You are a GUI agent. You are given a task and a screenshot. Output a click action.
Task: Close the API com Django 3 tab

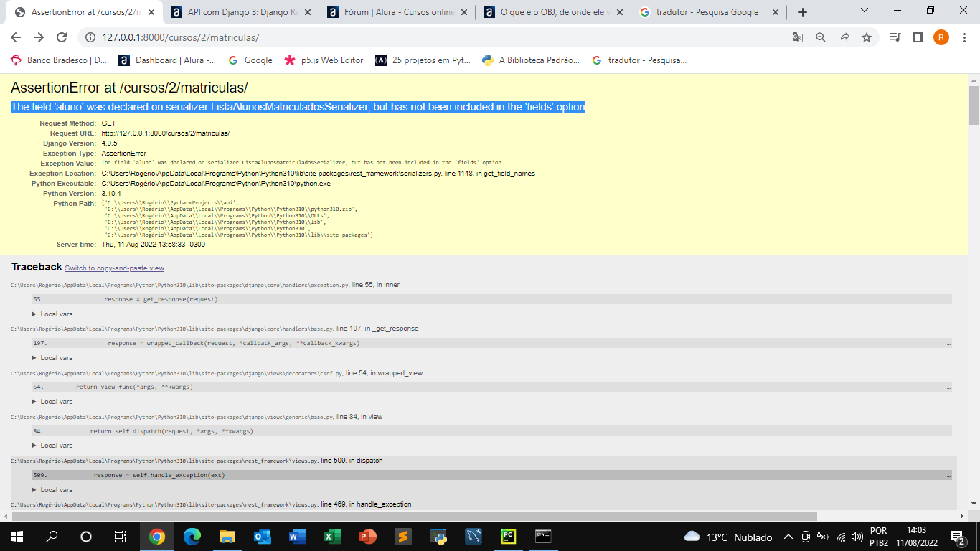click(x=309, y=12)
